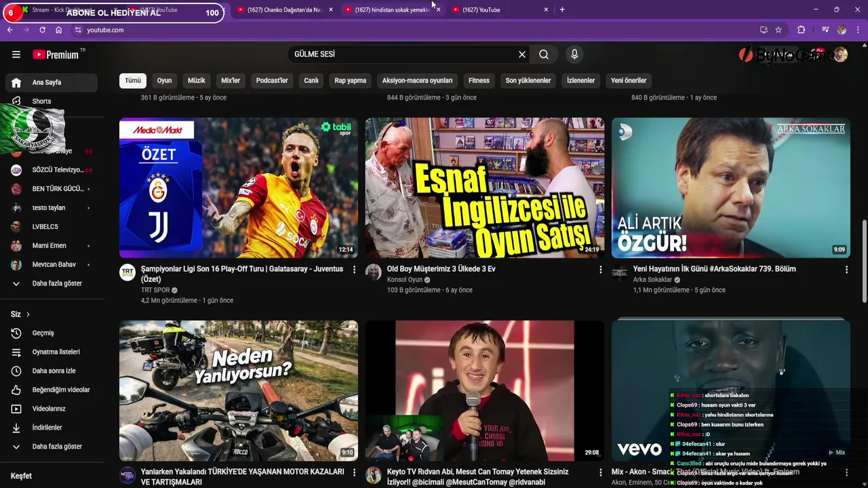Open the LVBELC5 subscription
This screenshot has height=488, width=868.
[x=52, y=227]
